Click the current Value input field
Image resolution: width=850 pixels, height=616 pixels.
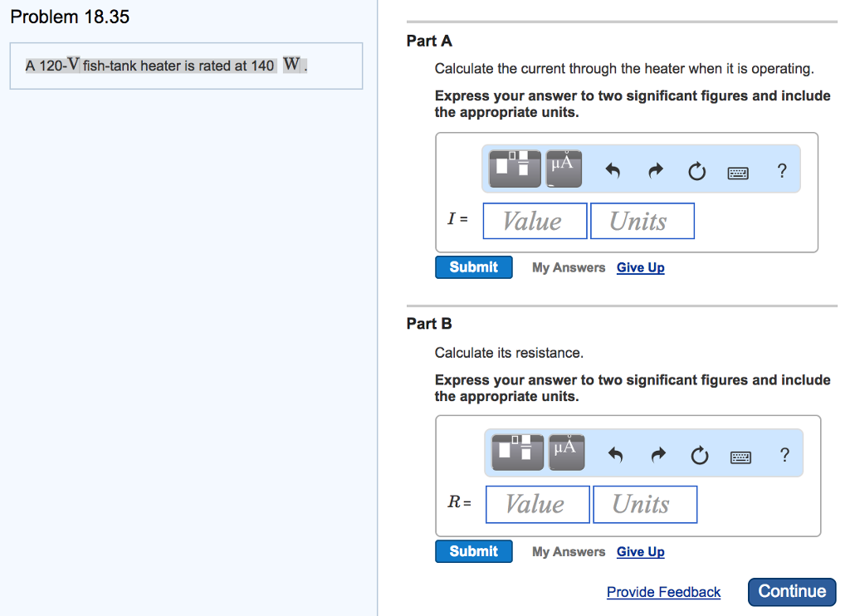click(535, 222)
